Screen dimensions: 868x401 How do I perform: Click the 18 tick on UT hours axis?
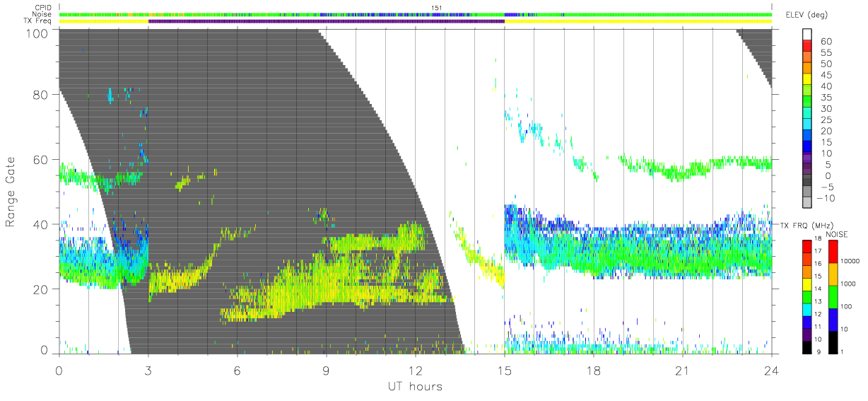(x=594, y=371)
